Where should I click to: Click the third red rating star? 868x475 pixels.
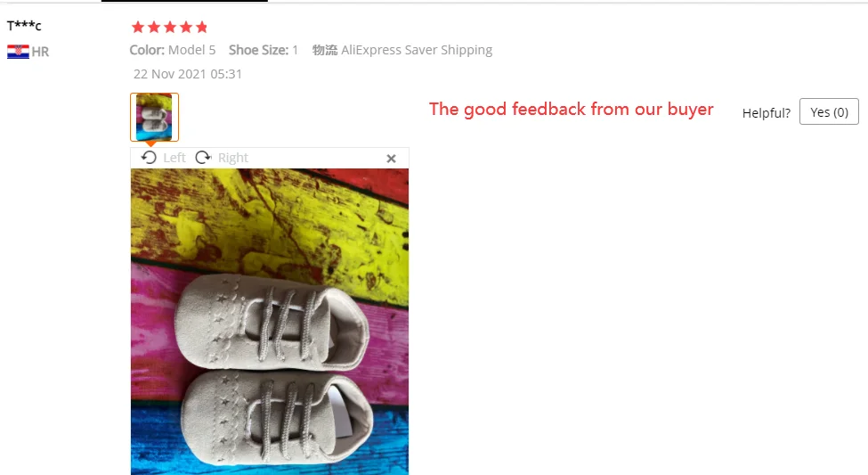tap(170, 27)
